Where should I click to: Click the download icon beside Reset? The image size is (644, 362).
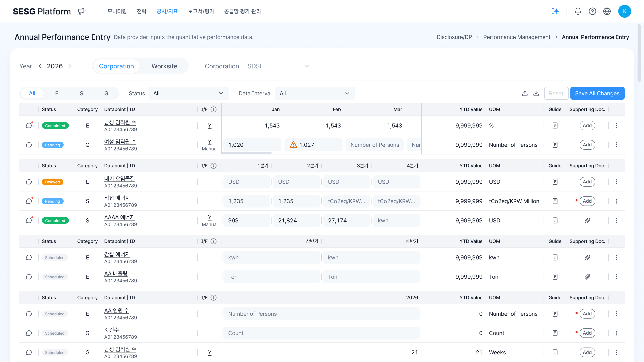coord(536,94)
